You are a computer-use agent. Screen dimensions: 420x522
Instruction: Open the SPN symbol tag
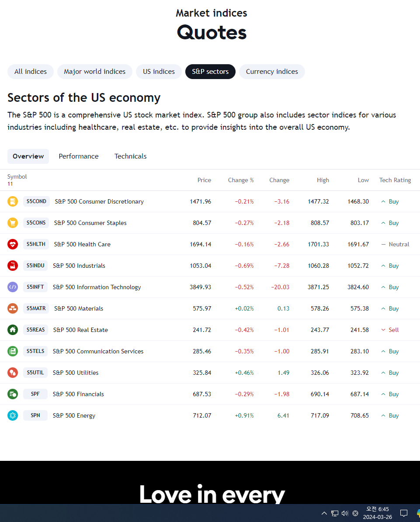coord(35,415)
